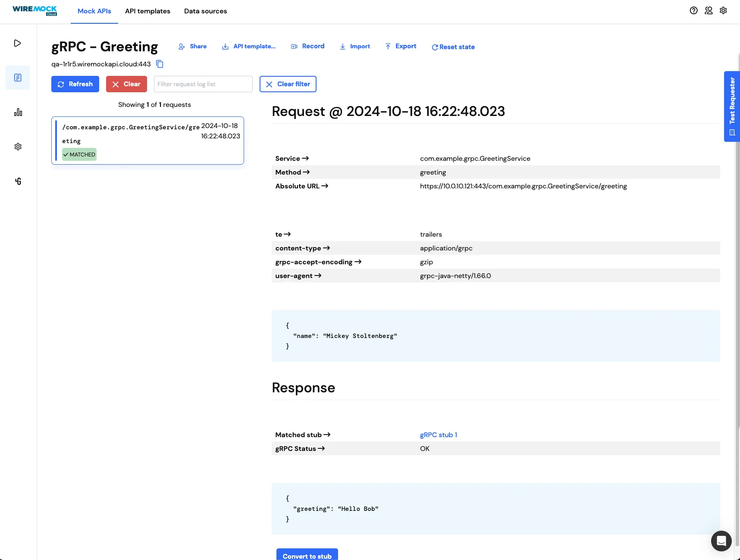Image resolution: width=740 pixels, height=560 pixels.
Task: Expand the Test Requester side panel
Action: click(732, 106)
